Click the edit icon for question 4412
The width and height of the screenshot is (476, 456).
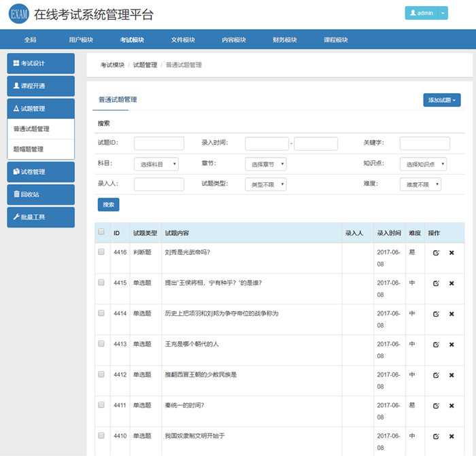point(436,375)
